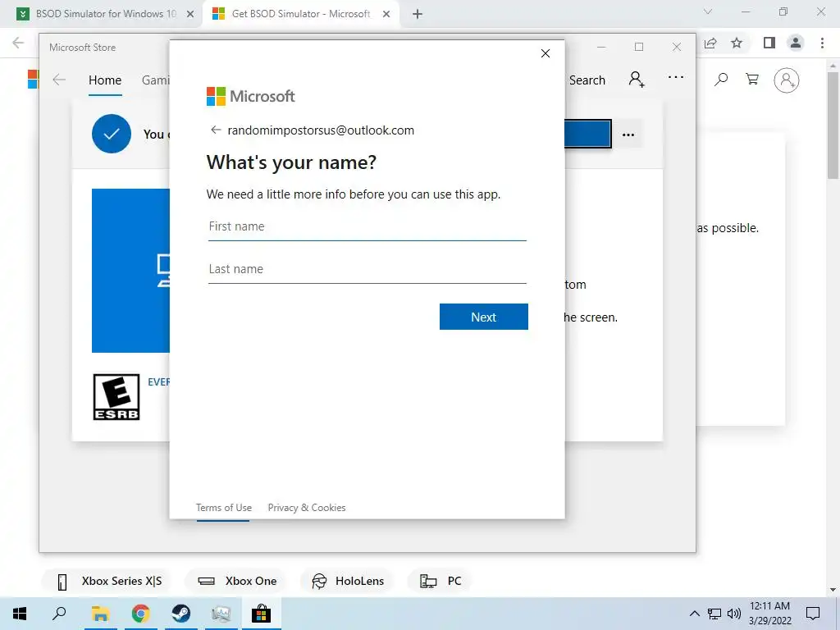Click the more options button beside blue button

pyautogui.click(x=628, y=135)
